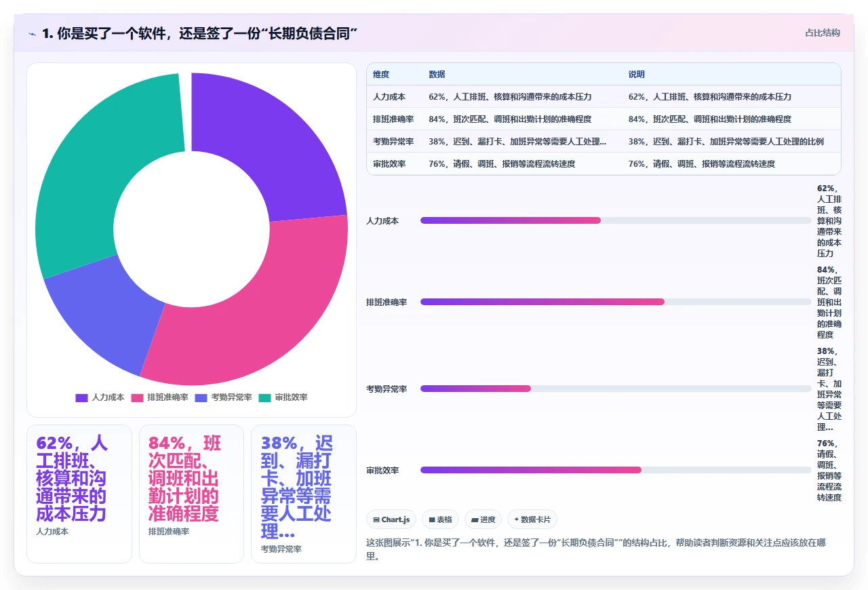Toggle the 人力成本 legend item
The height and width of the screenshot is (590, 868).
pos(100,397)
